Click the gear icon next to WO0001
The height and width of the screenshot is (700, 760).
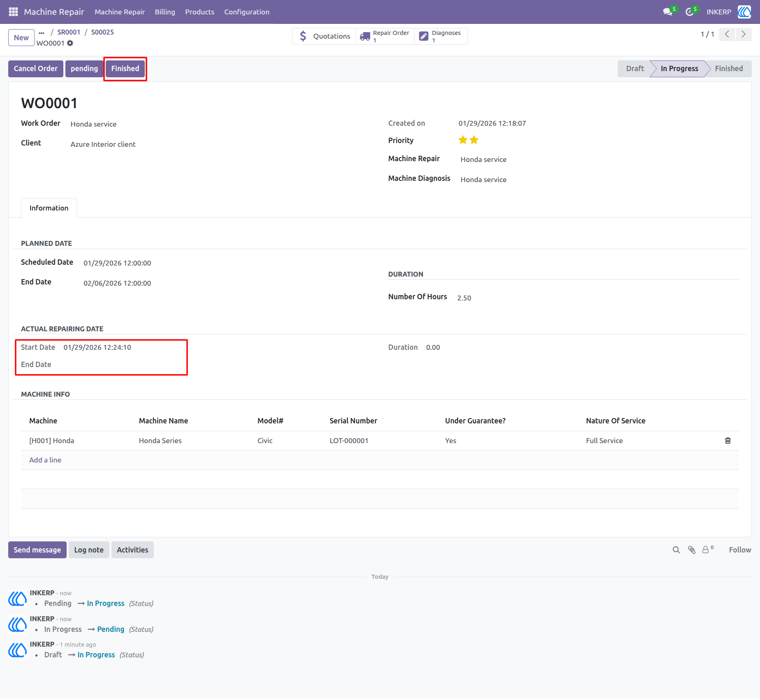[70, 43]
